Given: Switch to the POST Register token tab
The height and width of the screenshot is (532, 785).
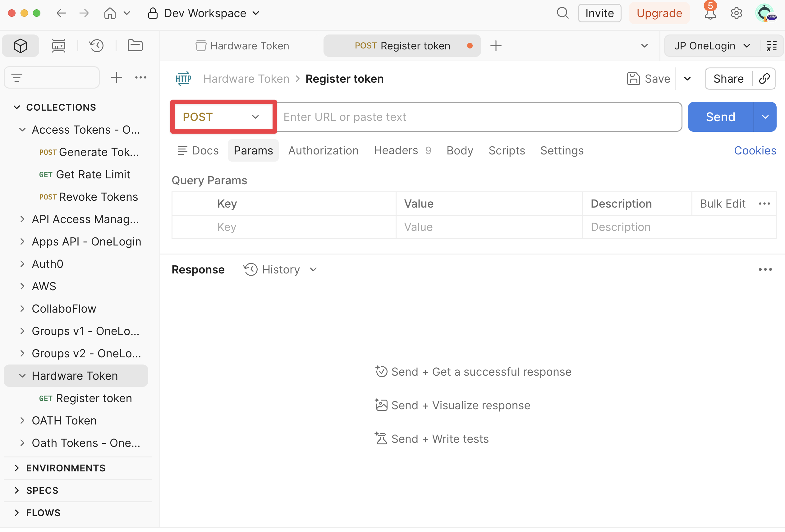Looking at the screenshot, I should (402, 46).
